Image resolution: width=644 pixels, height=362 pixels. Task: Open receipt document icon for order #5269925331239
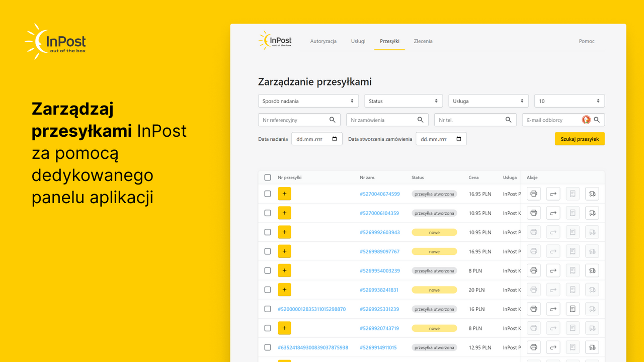pyautogui.click(x=573, y=309)
